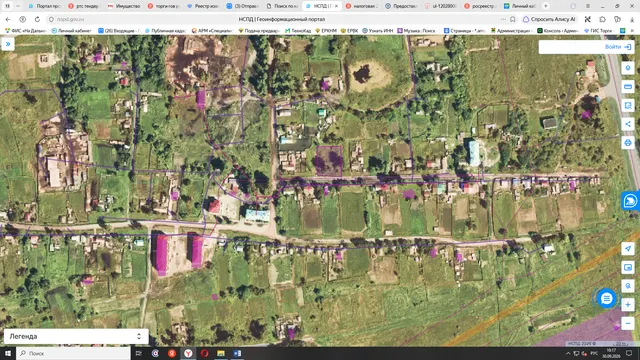Show hidden system tray icons
The height and width of the screenshot is (360, 640).
568,353
